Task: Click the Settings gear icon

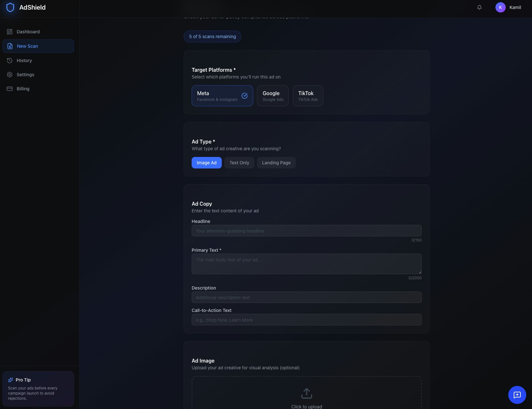Action: 10,74
